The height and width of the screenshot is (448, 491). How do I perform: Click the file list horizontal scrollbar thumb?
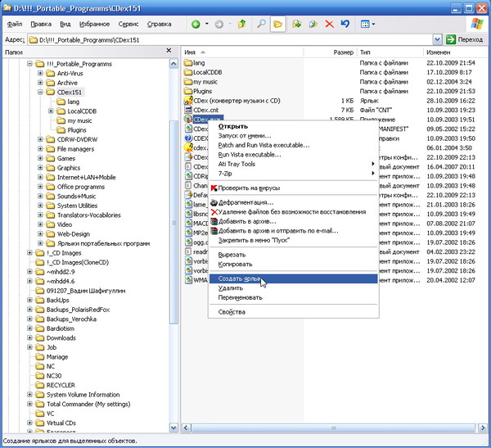(333, 428)
